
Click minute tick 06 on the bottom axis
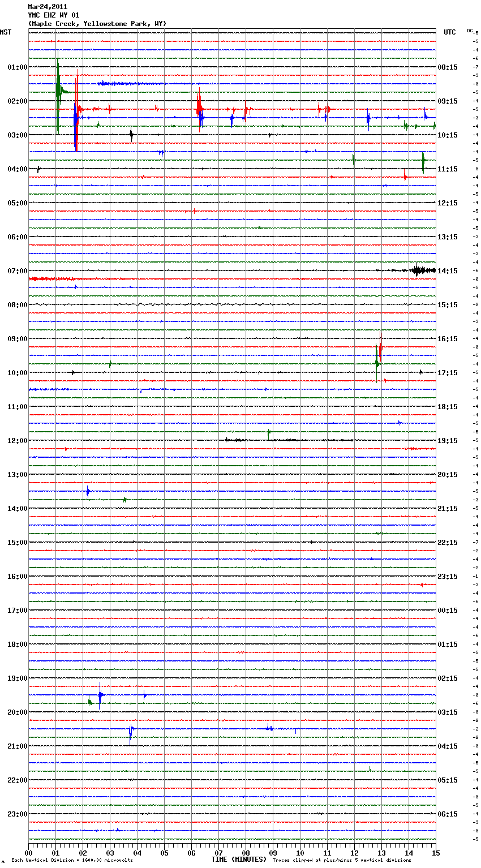(x=192, y=853)
